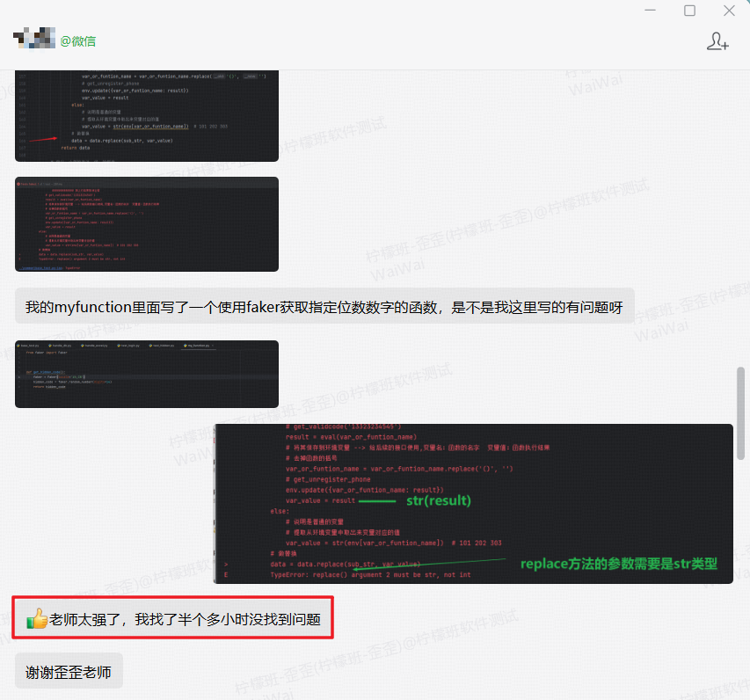
Task: Click the green str(result) annotation
Action: pos(439,500)
